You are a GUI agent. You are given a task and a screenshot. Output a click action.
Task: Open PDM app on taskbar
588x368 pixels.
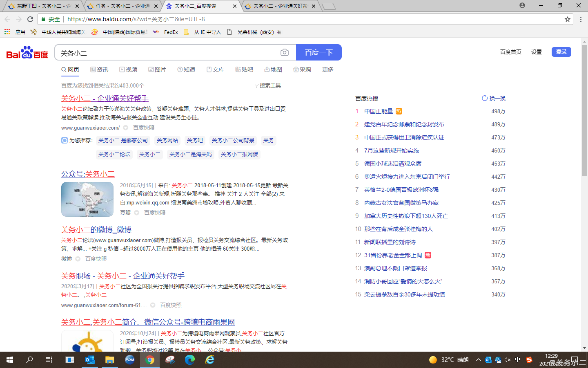point(130,360)
